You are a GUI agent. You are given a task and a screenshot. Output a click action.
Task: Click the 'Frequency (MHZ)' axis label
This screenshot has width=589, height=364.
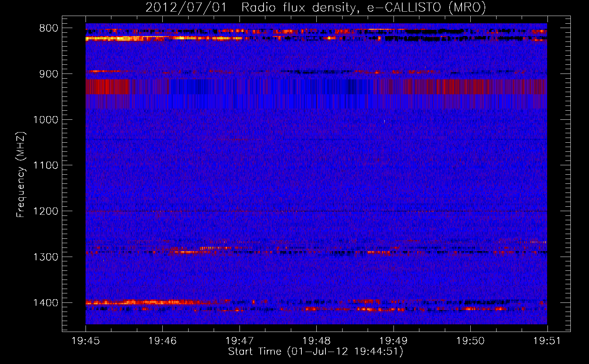coord(21,175)
